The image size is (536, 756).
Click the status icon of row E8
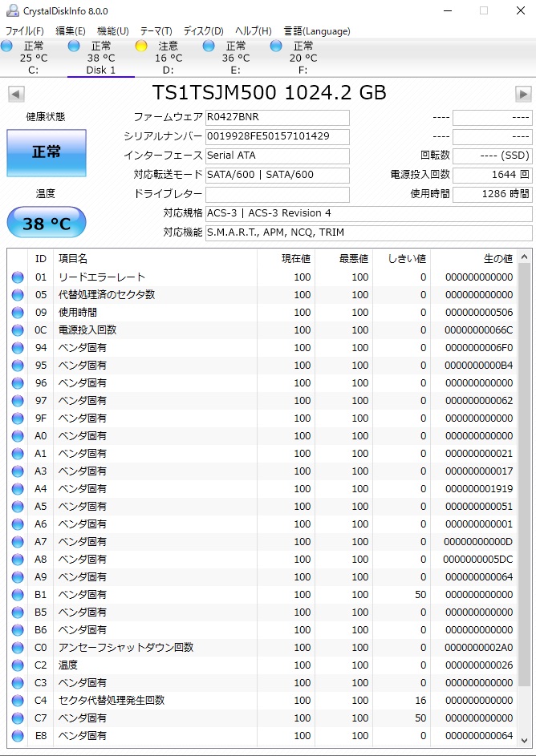(x=18, y=736)
